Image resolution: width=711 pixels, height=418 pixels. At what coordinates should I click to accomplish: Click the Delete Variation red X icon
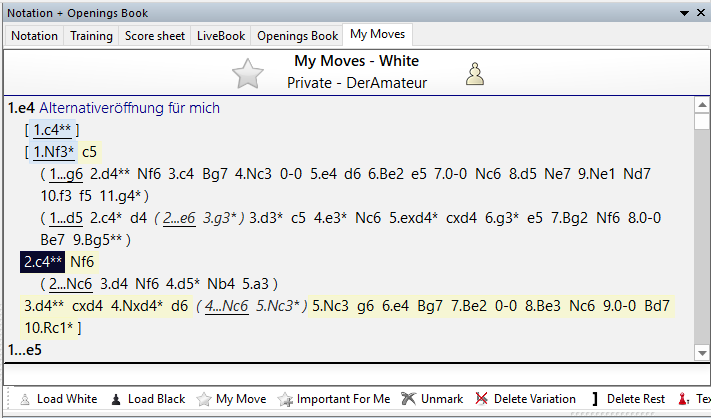click(482, 399)
